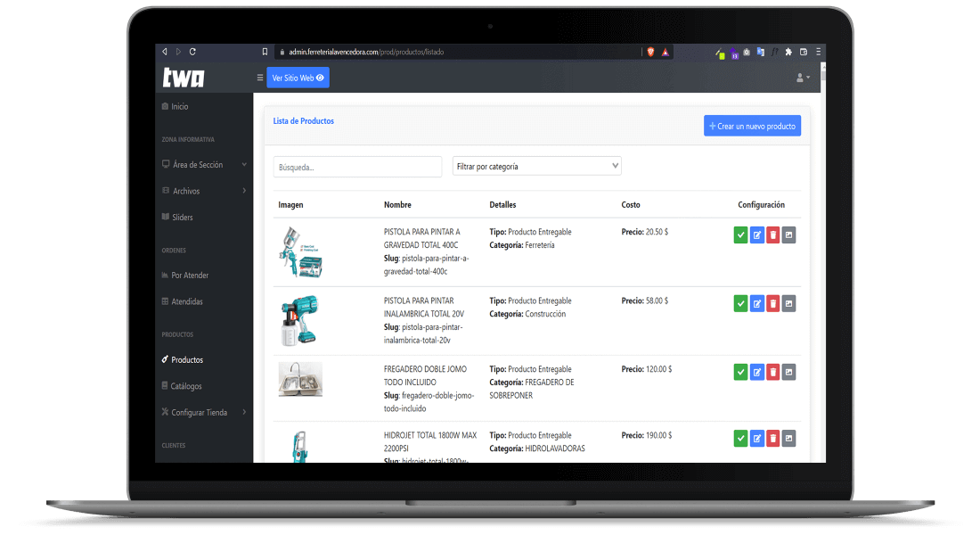Open the Filtrar por categoría dropdown

536,166
